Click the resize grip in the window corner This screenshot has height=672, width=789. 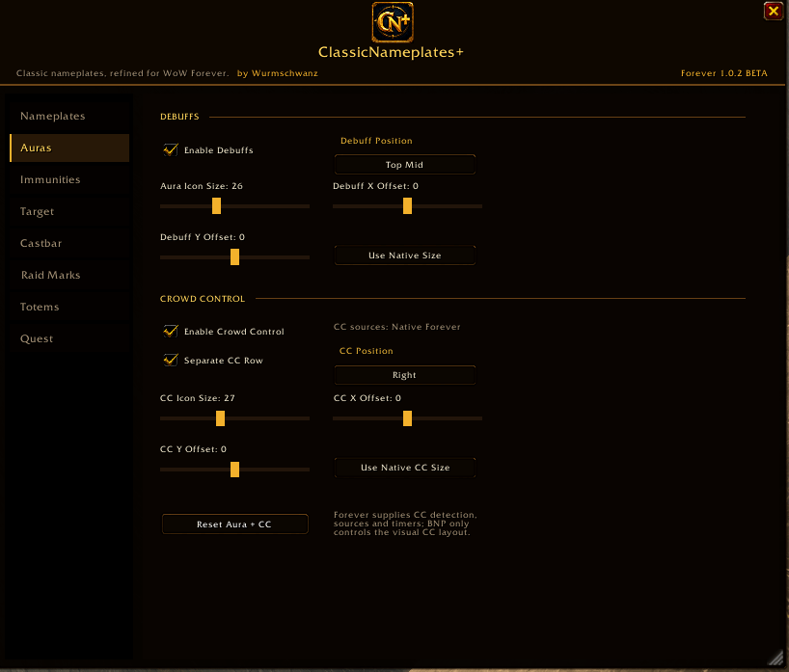pyautogui.click(x=775, y=657)
